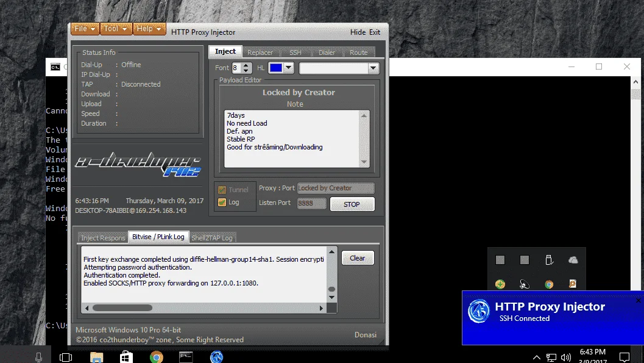Click the volume speaker taskbar icon
644x363 pixels.
(x=566, y=358)
